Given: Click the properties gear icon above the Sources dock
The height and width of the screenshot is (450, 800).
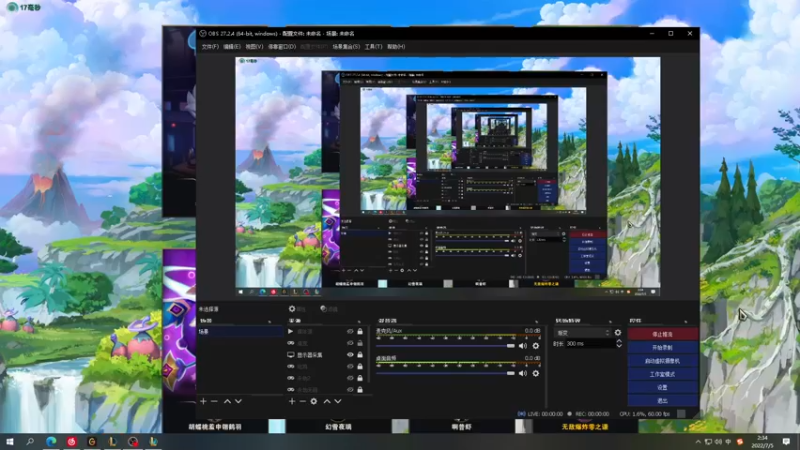Looking at the screenshot, I should (292, 309).
